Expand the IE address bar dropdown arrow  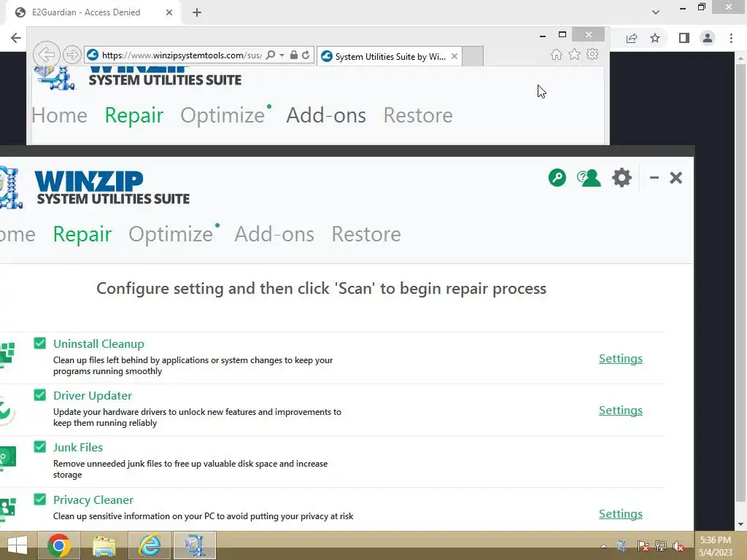tap(282, 55)
